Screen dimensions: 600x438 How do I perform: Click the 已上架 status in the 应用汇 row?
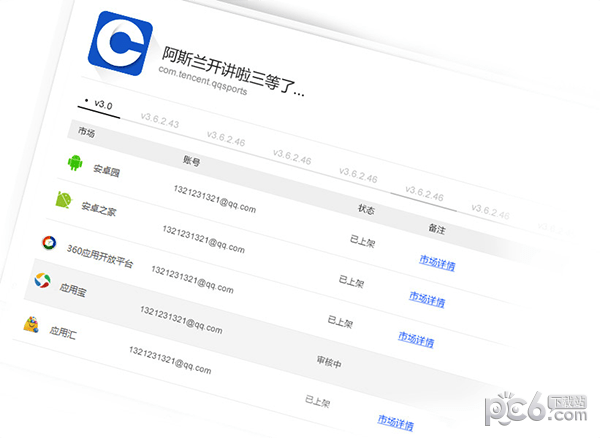coord(318,402)
